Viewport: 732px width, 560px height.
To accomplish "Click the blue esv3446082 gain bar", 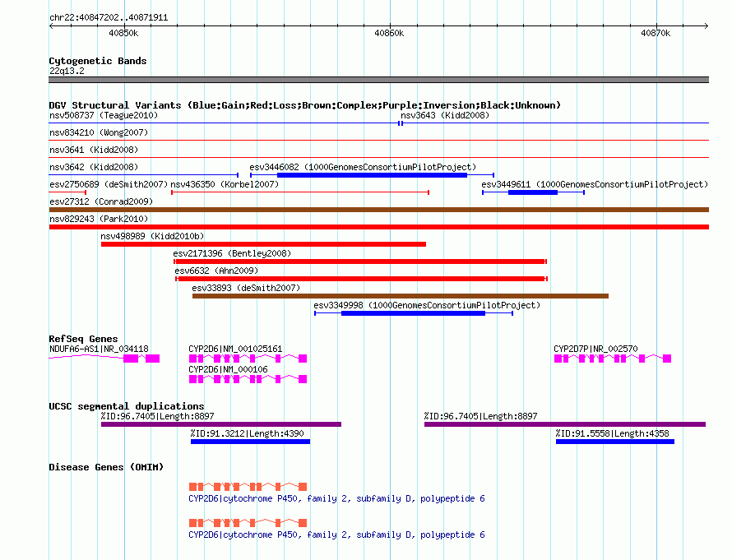I will tap(372, 175).
